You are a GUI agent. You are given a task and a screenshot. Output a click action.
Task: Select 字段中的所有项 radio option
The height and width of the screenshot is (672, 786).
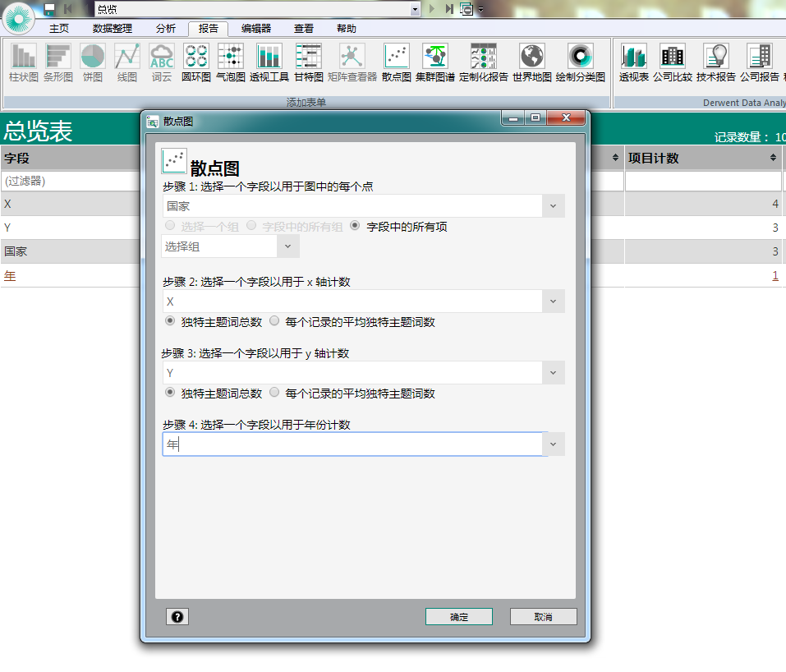[356, 226]
